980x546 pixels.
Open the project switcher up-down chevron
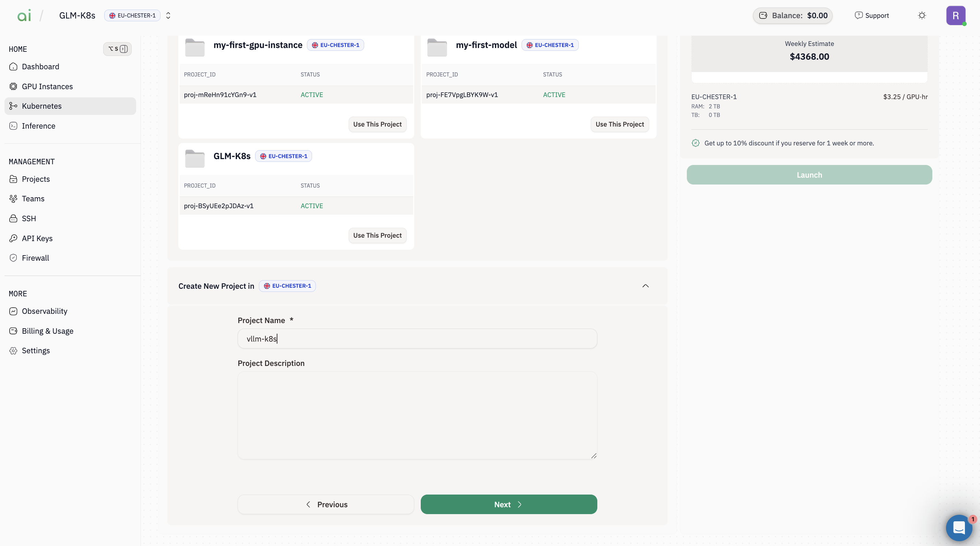pos(168,15)
